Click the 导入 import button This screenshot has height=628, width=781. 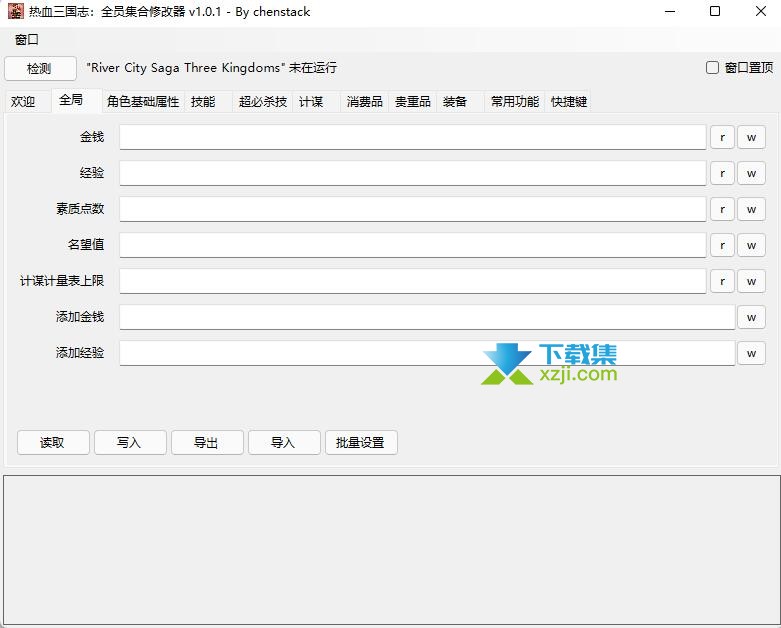(x=284, y=442)
